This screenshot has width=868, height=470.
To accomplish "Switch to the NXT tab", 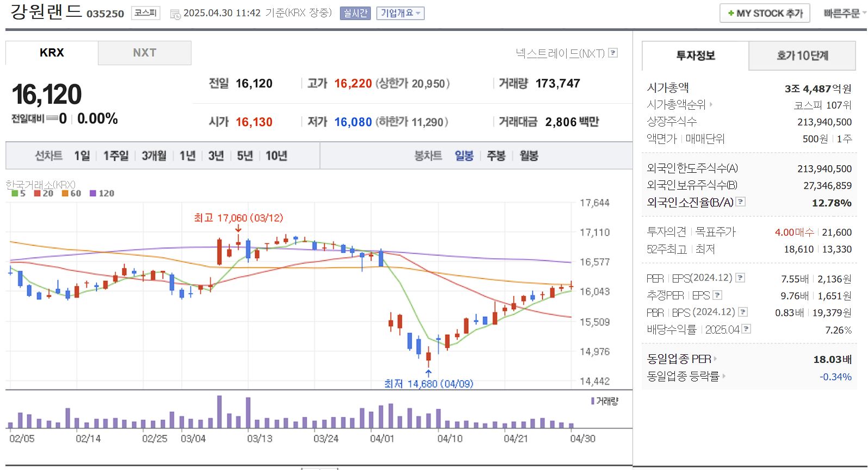I will point(145,53).
